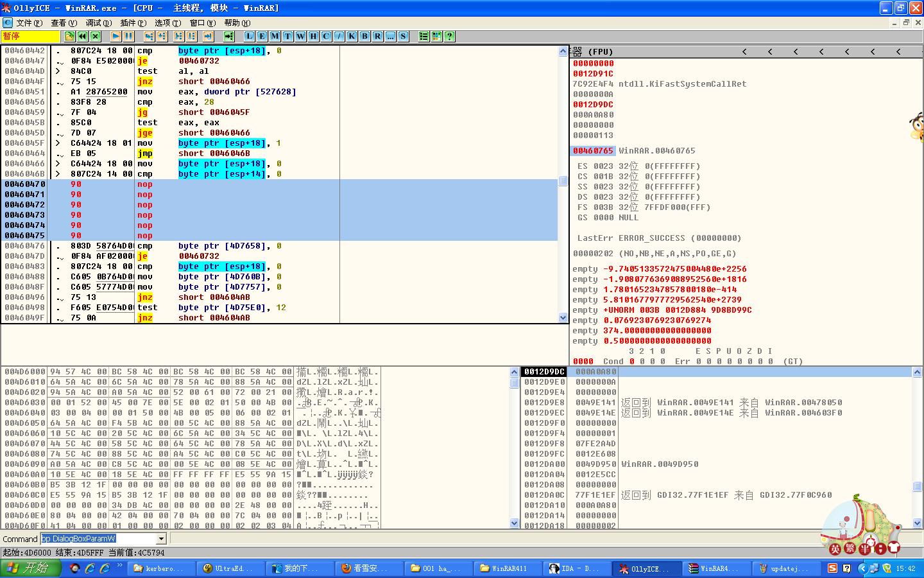Open the Open-file toolbar icon
The height and width of the screenshot is (578, 924).
69,37
